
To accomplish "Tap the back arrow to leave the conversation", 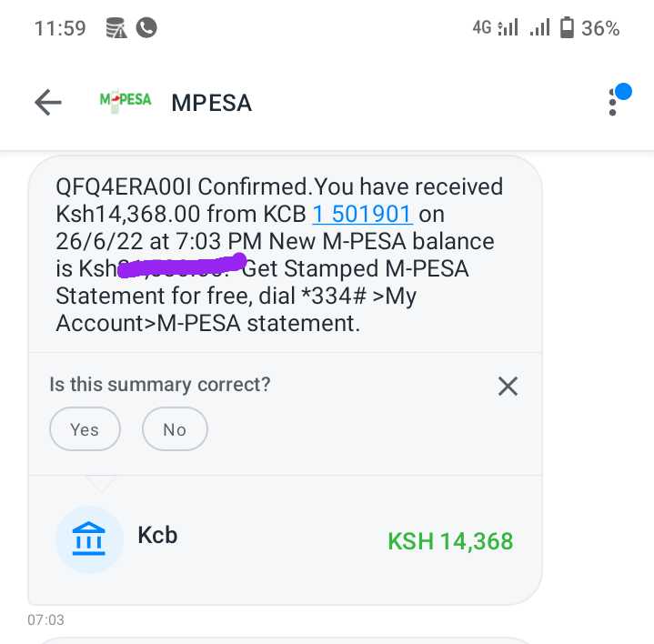I will click(48, 102).
